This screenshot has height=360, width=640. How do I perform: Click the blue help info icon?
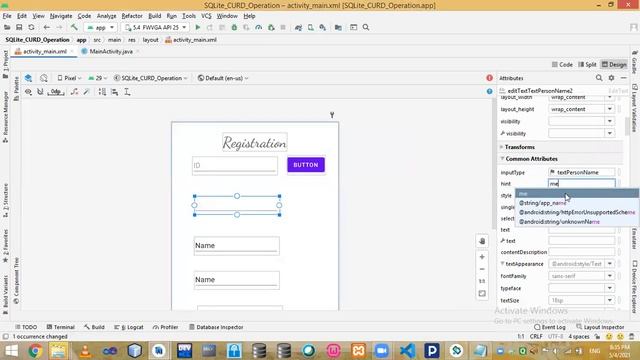pos(489,91)
